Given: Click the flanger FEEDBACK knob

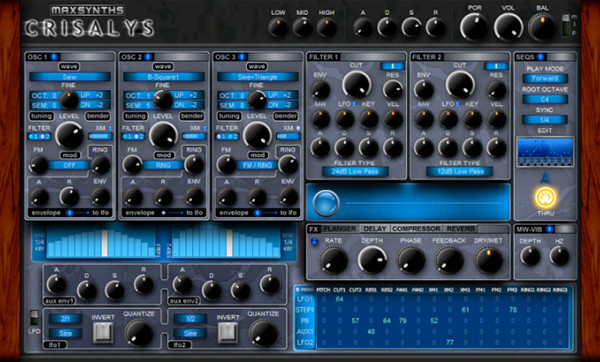Looking at the screenshot, I should click(450, 260).
